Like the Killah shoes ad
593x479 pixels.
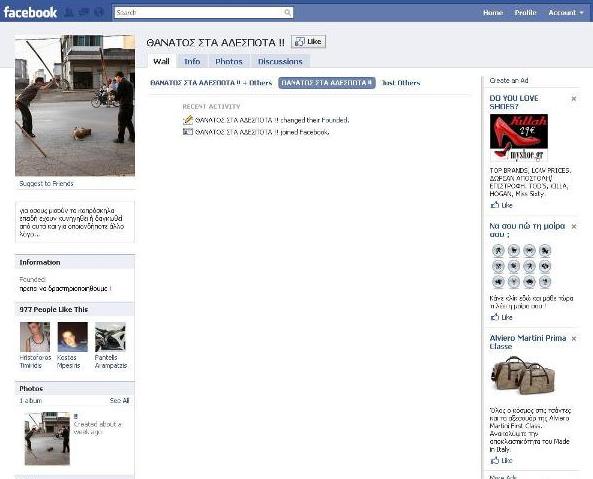[501, 205]
